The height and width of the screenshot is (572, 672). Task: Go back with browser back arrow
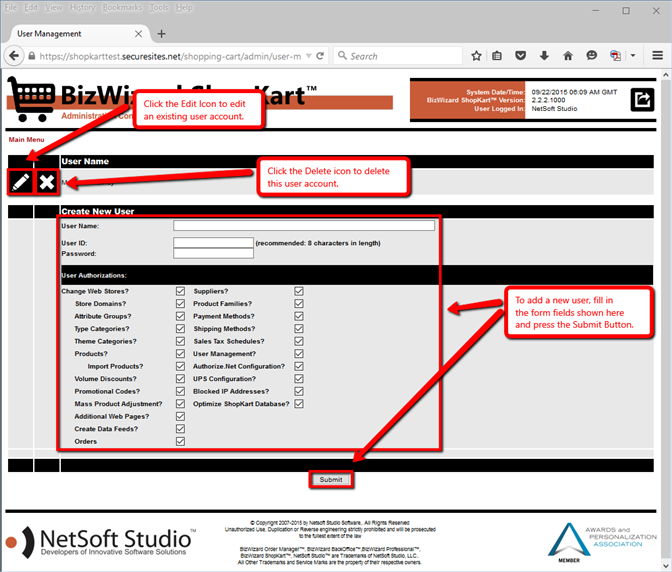14,56
